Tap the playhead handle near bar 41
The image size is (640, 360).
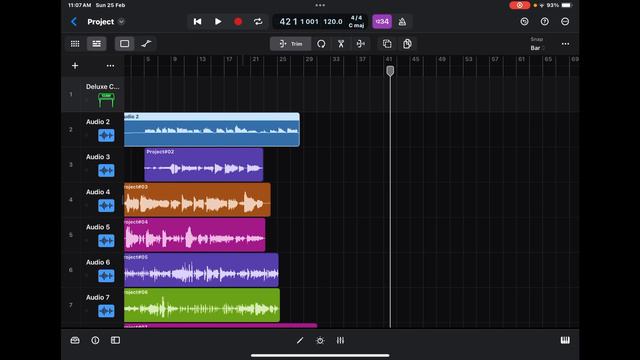pyautogui.click(x=390, y=71)
